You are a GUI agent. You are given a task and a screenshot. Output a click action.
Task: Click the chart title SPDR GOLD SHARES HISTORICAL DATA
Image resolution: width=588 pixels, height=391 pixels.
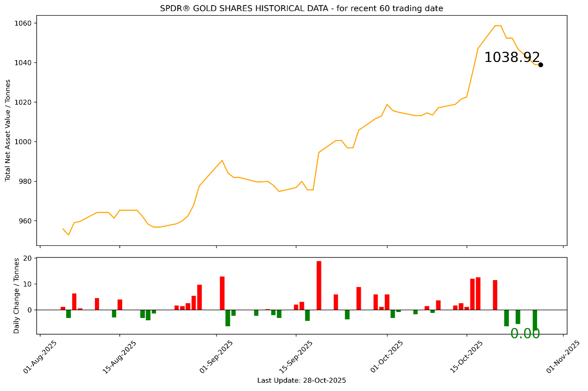tap(301, 8)
